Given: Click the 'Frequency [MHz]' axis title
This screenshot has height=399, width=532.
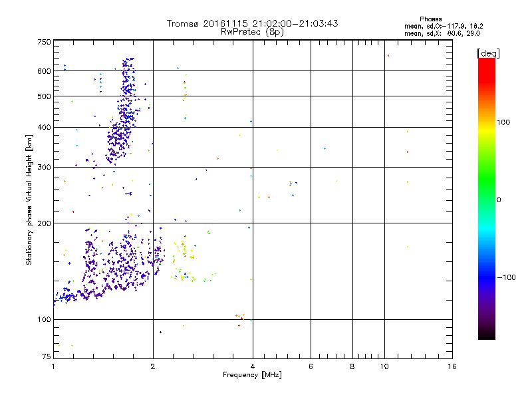Looking at the screenshot, I should 252,375.
